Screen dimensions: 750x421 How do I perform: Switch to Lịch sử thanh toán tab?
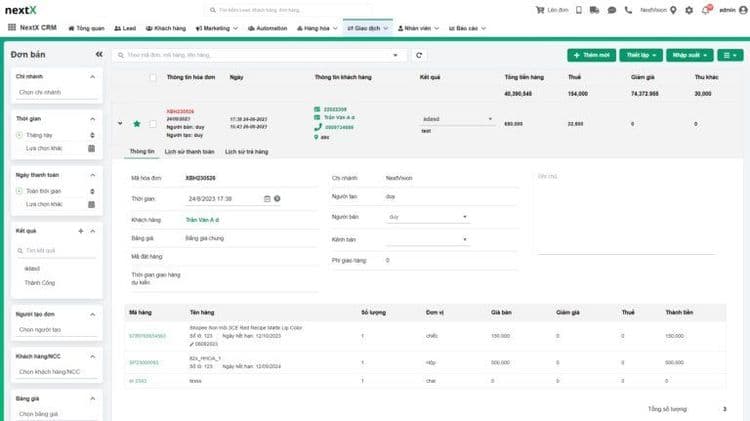tap(188, 151)
